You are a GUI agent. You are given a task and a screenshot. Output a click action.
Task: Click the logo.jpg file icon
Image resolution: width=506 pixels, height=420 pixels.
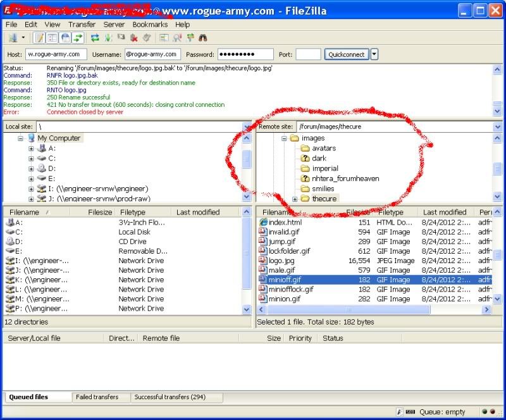pos(263,260)
